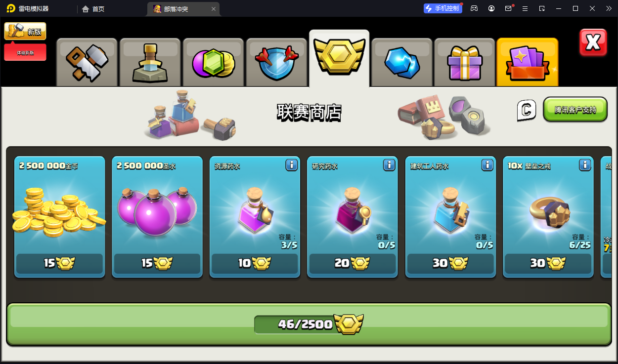Show info for 建筑工人药水 item
The width and height of the screenshot is (618, 364).
click(487, 165)
